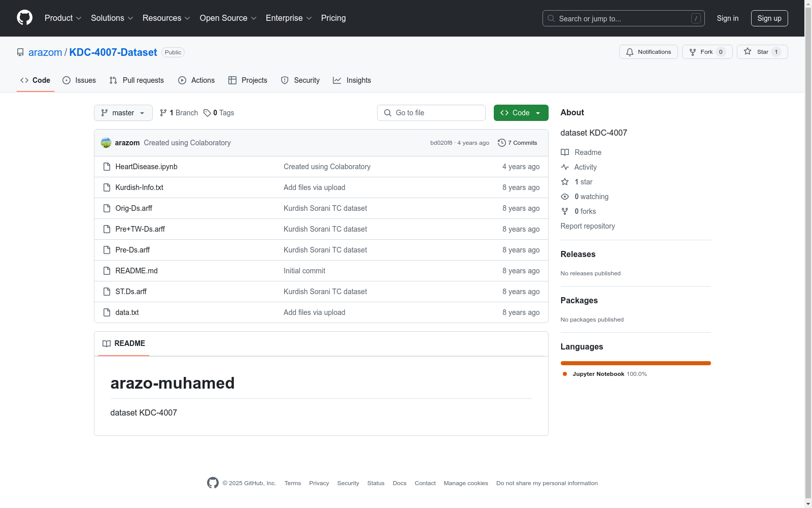The image size is (812, 508).
Task: Click the Packages heading link
Action: coord(579,300)
